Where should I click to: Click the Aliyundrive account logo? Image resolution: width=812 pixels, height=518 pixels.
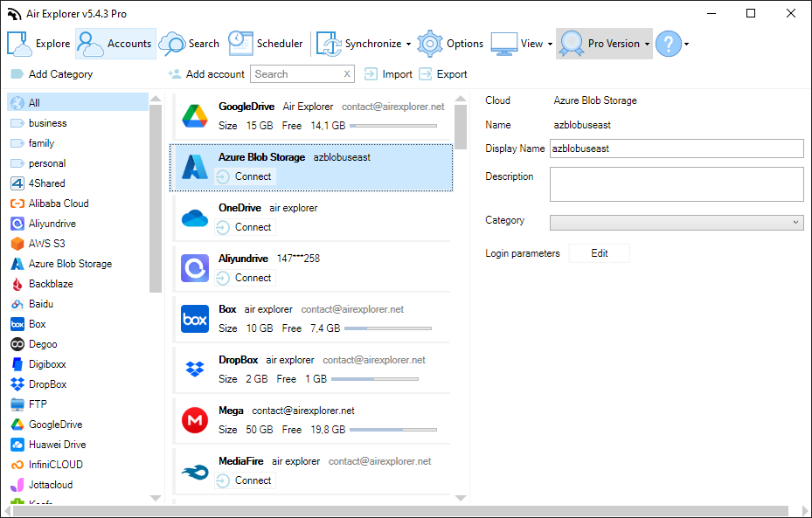coord(195,268)
